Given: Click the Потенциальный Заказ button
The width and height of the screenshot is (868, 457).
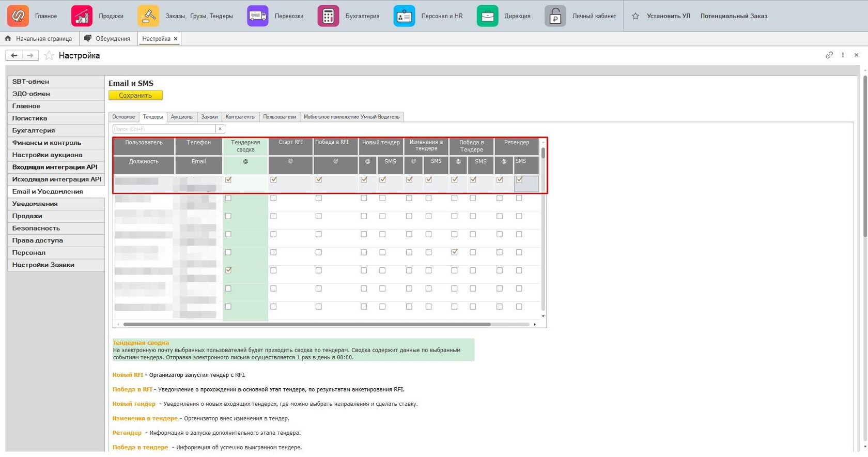Looking at the screenshot, I should point(734,16).
